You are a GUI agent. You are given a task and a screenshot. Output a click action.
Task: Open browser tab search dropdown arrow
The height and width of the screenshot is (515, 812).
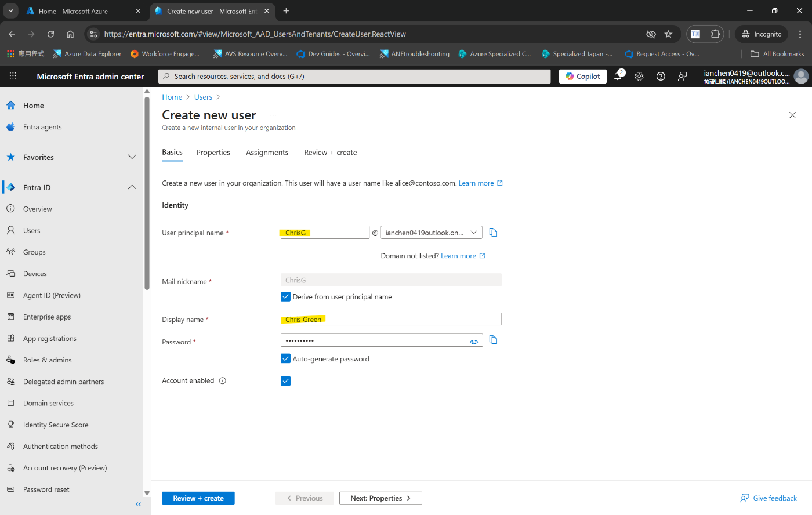pos(10,11)
